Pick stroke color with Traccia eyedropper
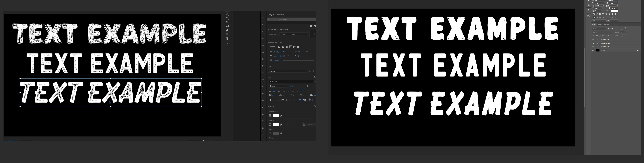Viewport: 644px width, 163px height. click(281, 124)
